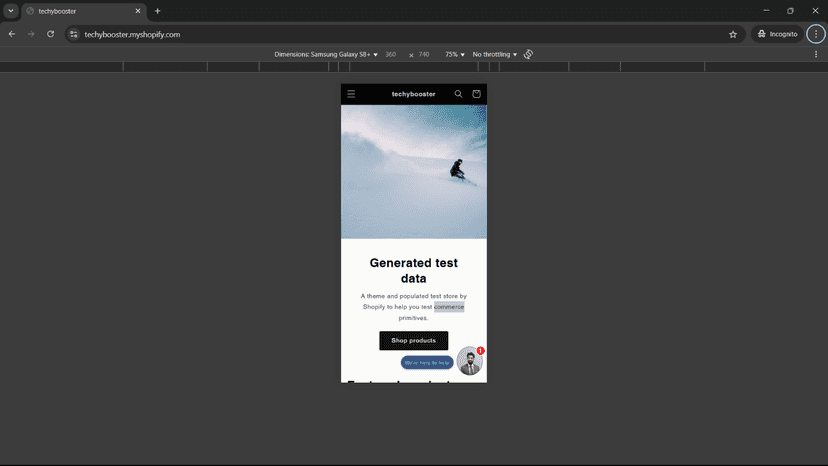Click the Generated test data heading
Image resolution: width=828 pixels, height=466 pixels.
pos(413,271)
